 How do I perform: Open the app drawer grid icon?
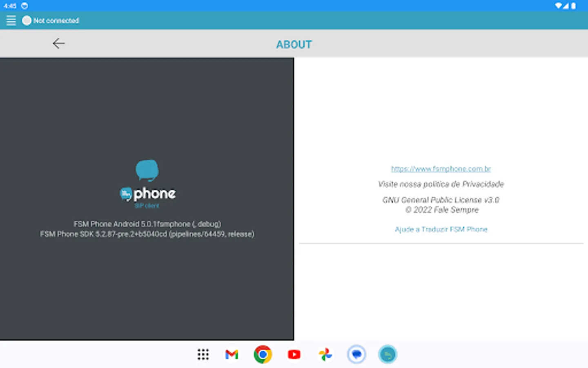pyautogui.click(x=203, y=355)
